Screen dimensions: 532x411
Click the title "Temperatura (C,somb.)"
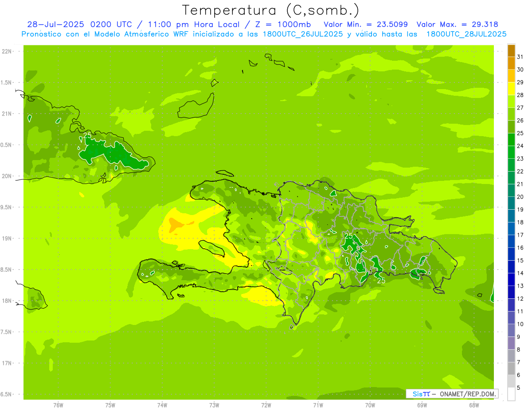[271, 10]
